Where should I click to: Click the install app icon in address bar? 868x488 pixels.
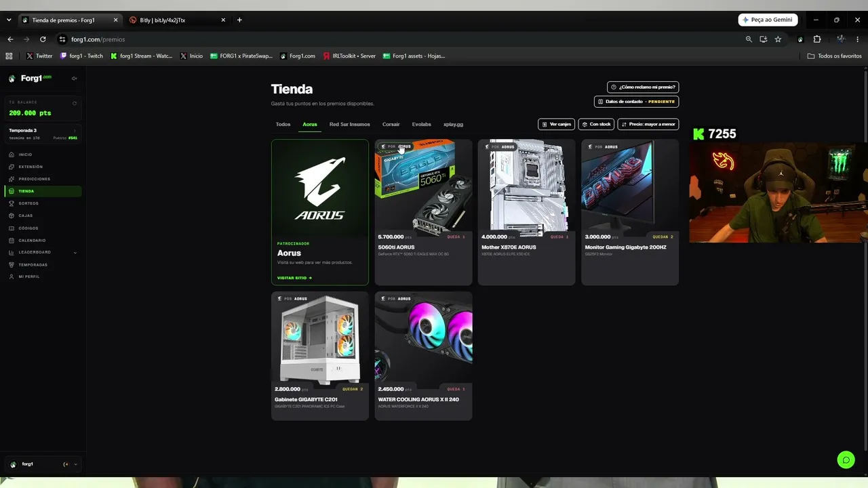[x=763, y=39]
